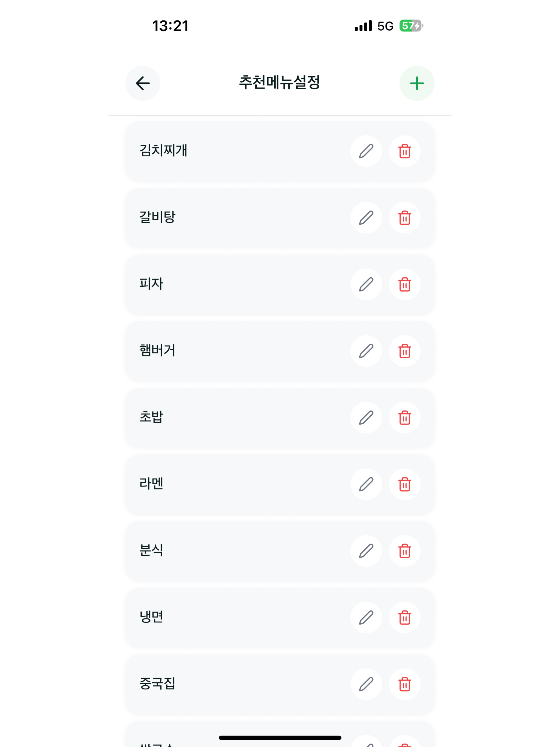The image size is (560, 747).
Task: Delete the 햄버거 menu item
Action: tap(405, 351)
